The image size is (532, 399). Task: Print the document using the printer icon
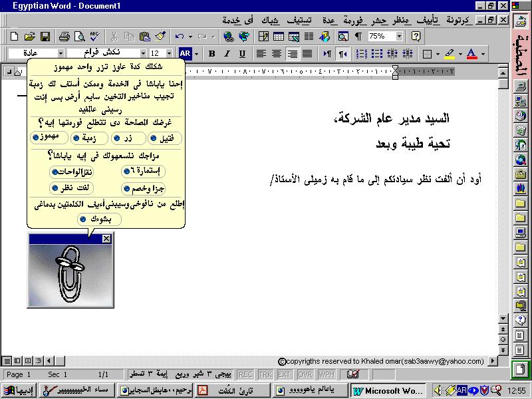[64, 37]
